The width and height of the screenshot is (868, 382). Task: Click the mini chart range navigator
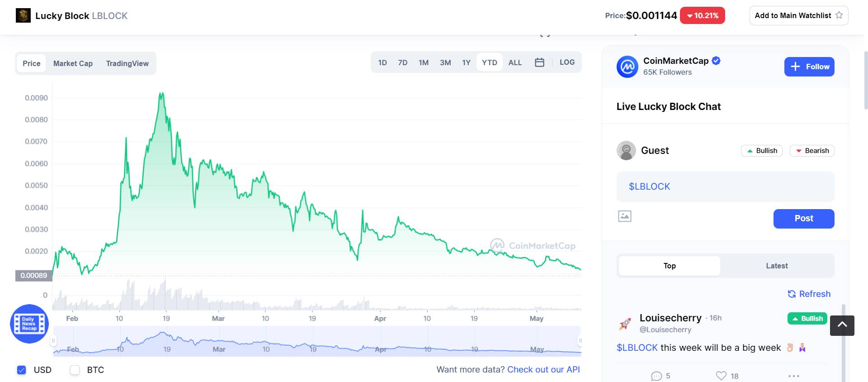tap(317, 340)
